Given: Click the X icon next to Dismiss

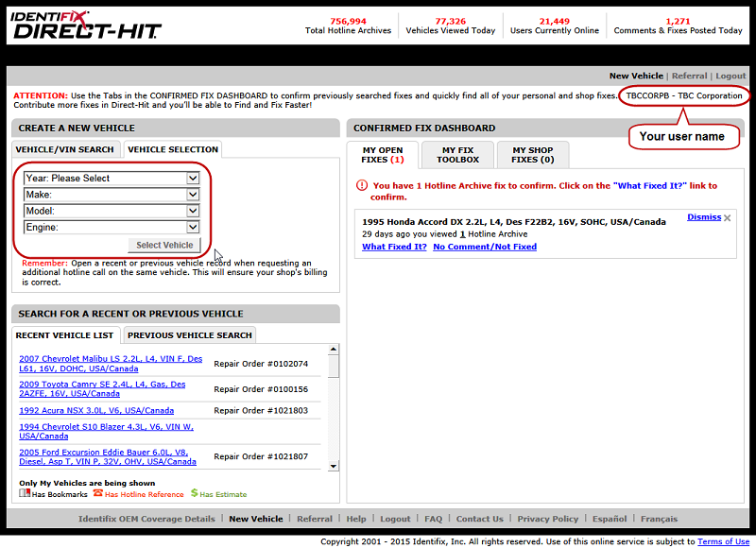Looking at the screenshot, I should (727, 218).
